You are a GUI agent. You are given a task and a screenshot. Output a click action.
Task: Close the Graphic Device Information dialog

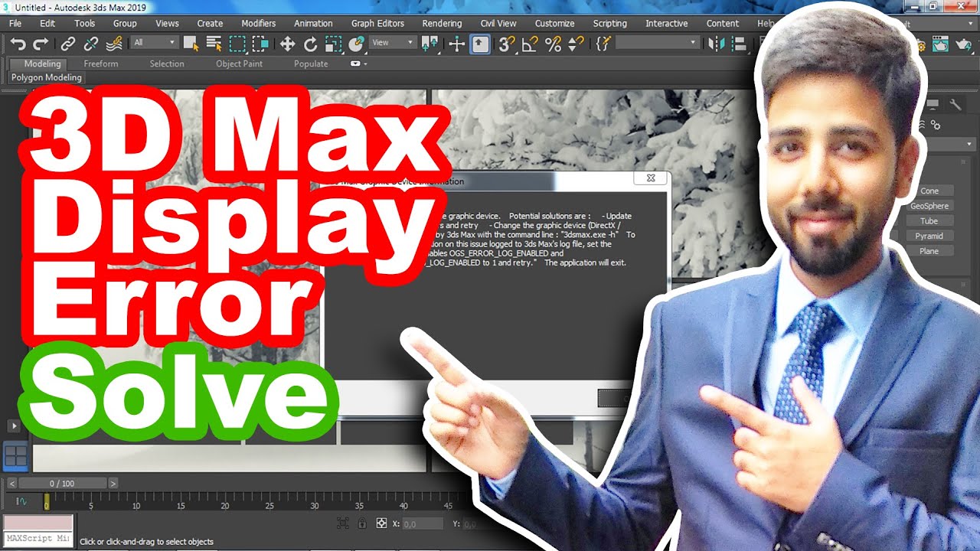tap(651, 178)
